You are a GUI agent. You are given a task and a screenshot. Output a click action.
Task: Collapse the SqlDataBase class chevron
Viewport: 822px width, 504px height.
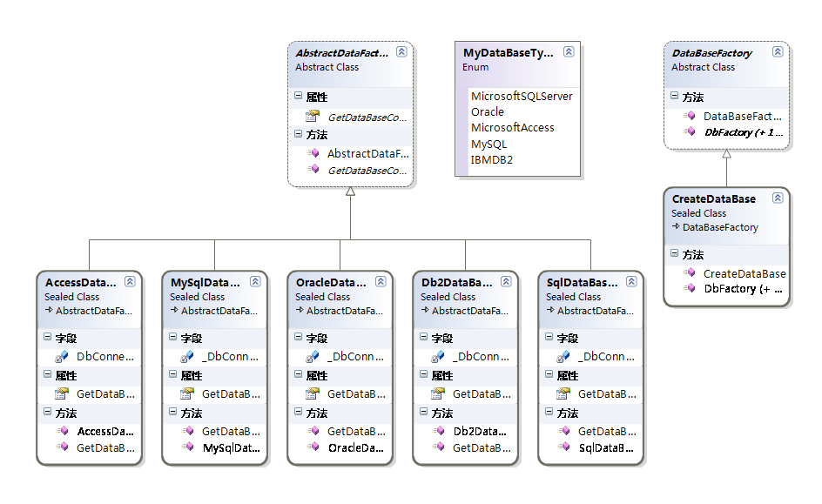[631, 281]
